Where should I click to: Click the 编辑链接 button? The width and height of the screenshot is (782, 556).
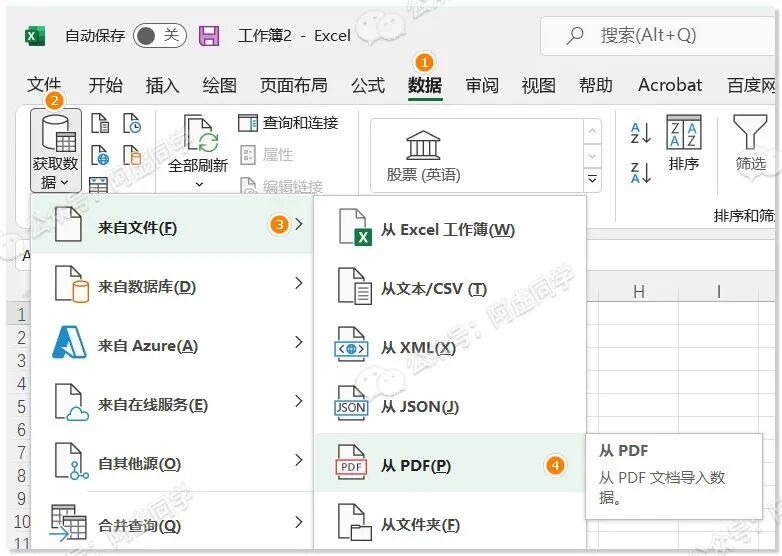click(282, 186)
